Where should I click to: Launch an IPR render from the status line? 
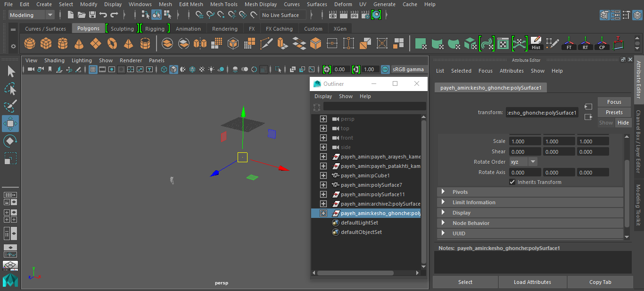point(354,15)
